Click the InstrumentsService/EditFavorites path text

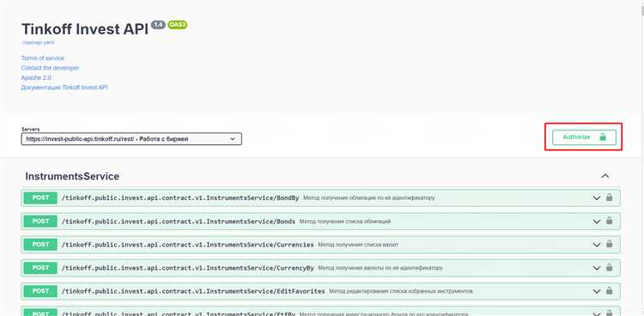click(x=193, y=292)
